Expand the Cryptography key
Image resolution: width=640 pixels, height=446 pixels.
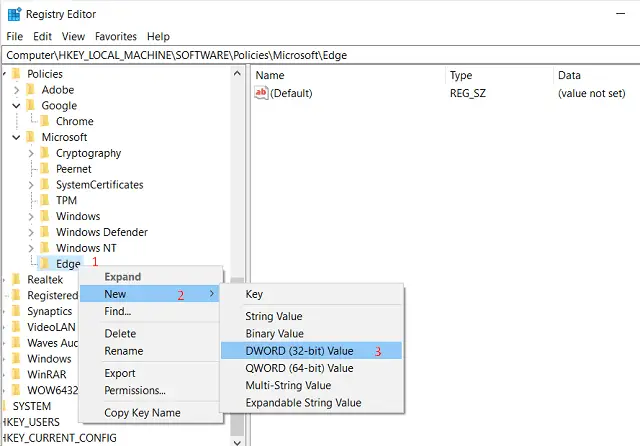pos(31,153)
